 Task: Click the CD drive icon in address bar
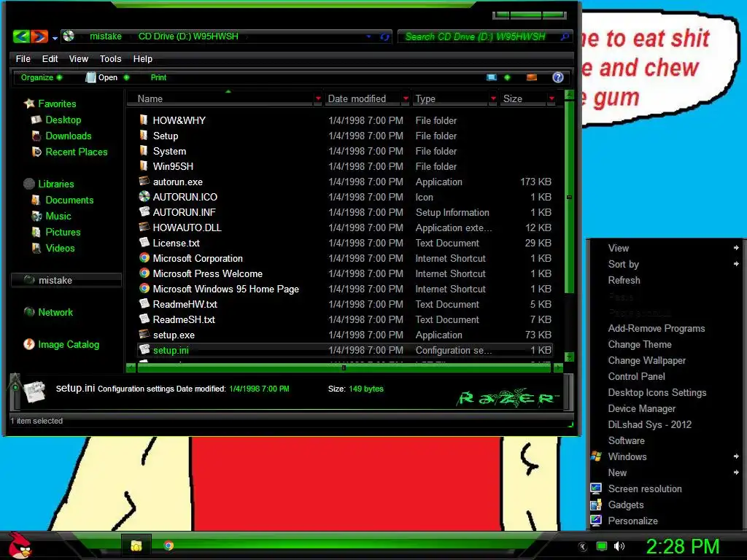69,36
